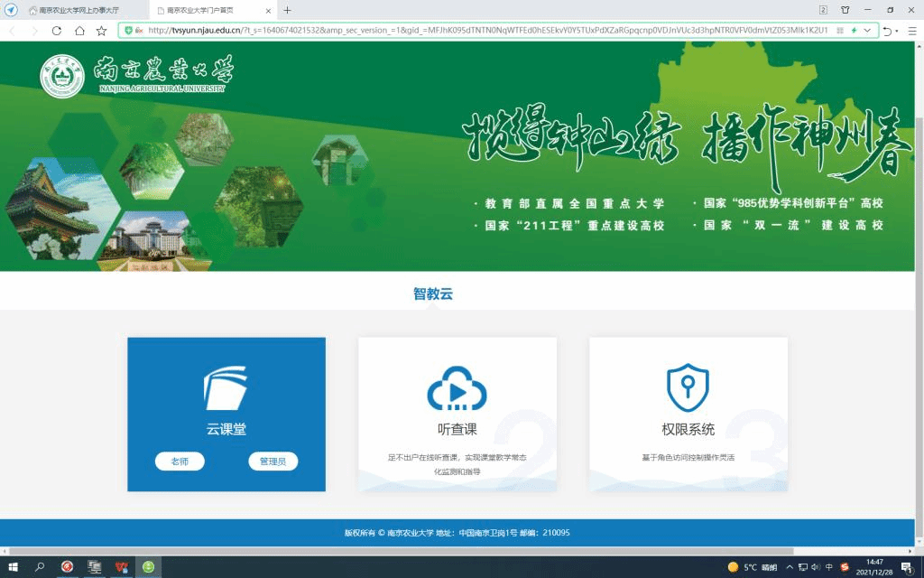Click the 管理员 (administrator) button
Image resolution: width=924 pixels, height=578 pixels.
coord(273,461)
